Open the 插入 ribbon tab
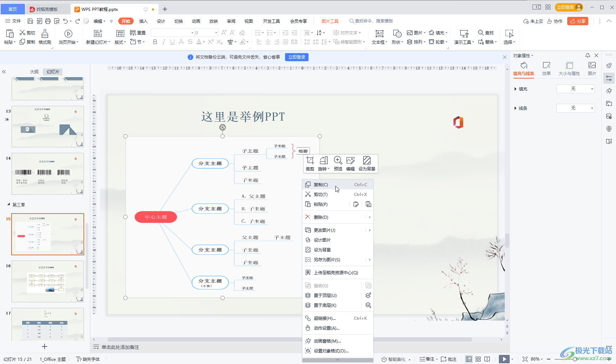The height and width of the screenshot is (364, 616). coord(143,21)
